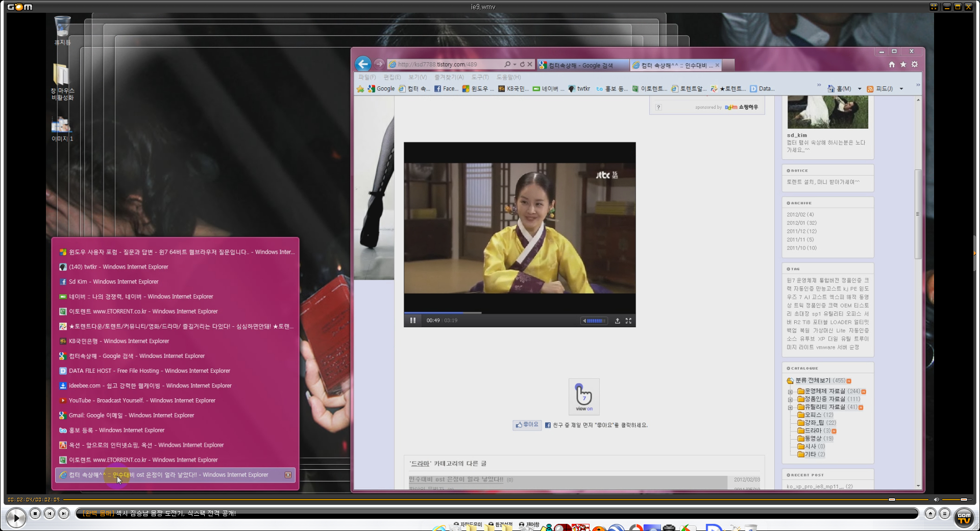Open the 보기(V) menu in IE

(x=418, y=77)
